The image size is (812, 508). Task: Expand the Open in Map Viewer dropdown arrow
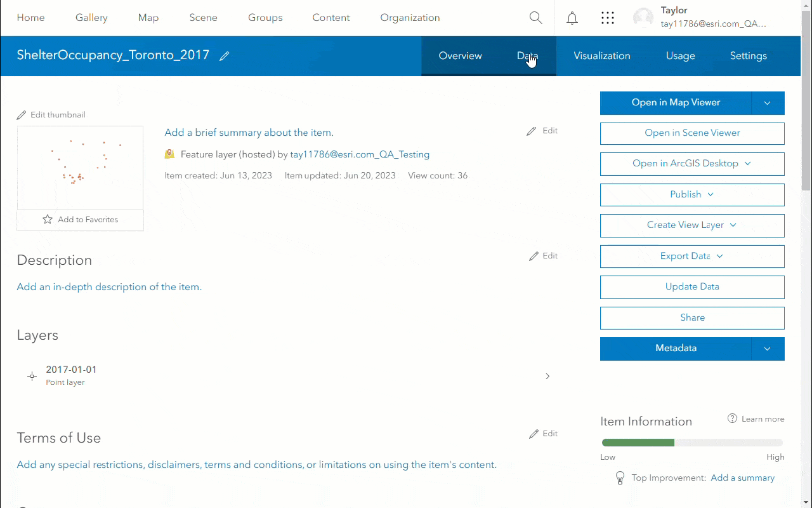point(768,103)
